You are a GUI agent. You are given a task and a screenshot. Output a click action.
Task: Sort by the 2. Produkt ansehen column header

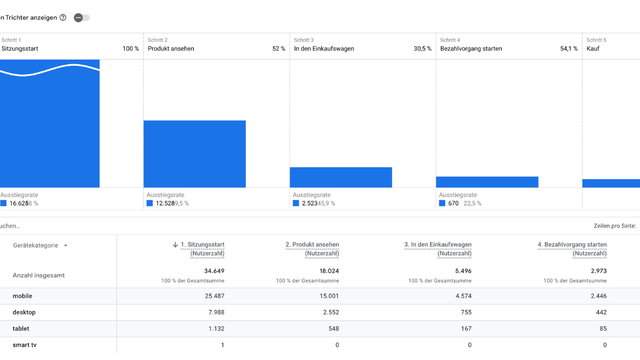click(x=312, y=249)
